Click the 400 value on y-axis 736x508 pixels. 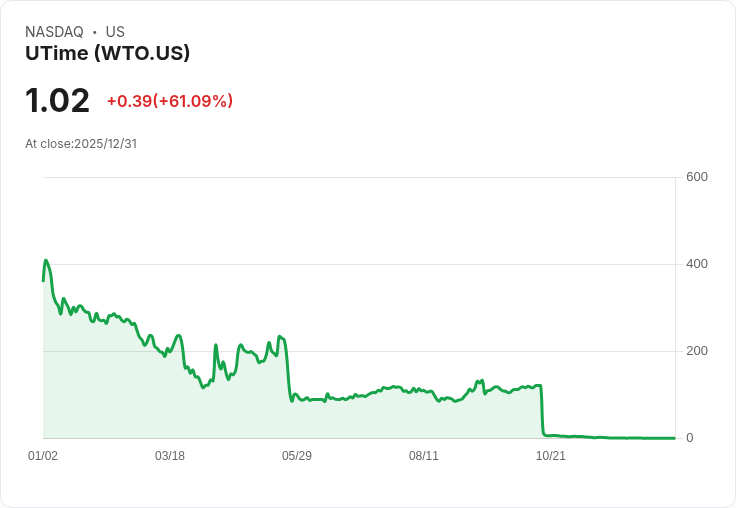tap(696, 264)
